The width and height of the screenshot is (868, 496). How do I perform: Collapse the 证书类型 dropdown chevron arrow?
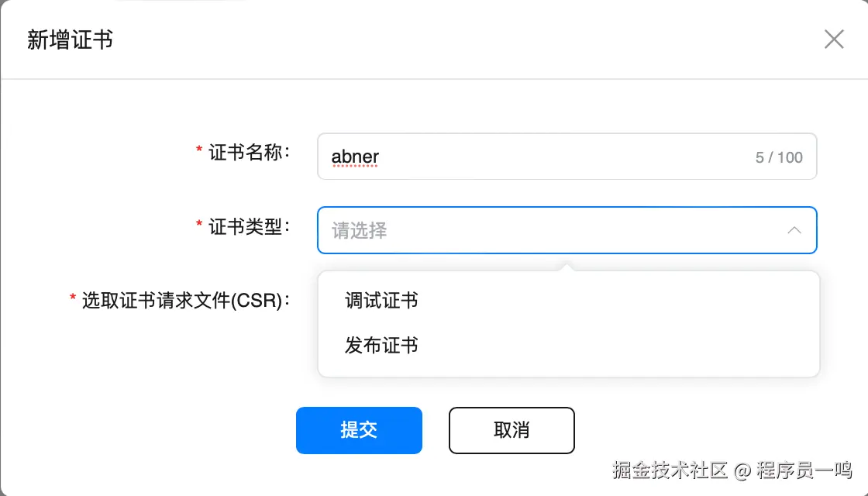click(794, 230)
